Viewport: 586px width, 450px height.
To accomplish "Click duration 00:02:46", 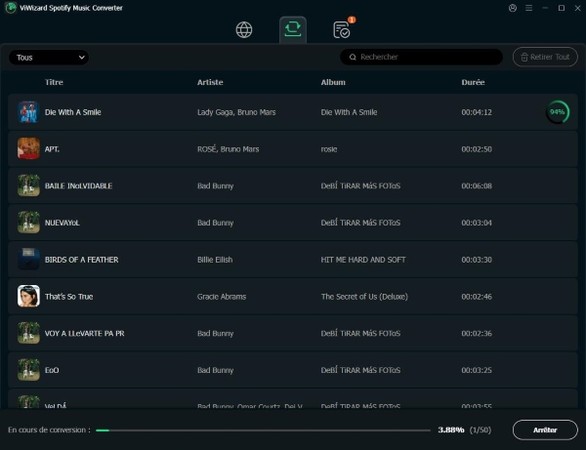I will pos(476,297).
